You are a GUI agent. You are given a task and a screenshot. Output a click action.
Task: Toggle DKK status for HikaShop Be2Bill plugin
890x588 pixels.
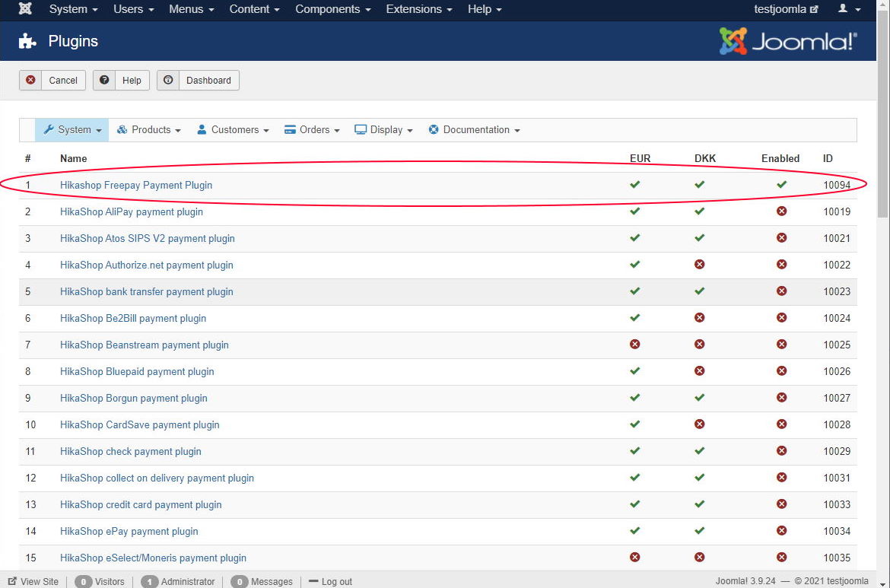pos(699,317)
